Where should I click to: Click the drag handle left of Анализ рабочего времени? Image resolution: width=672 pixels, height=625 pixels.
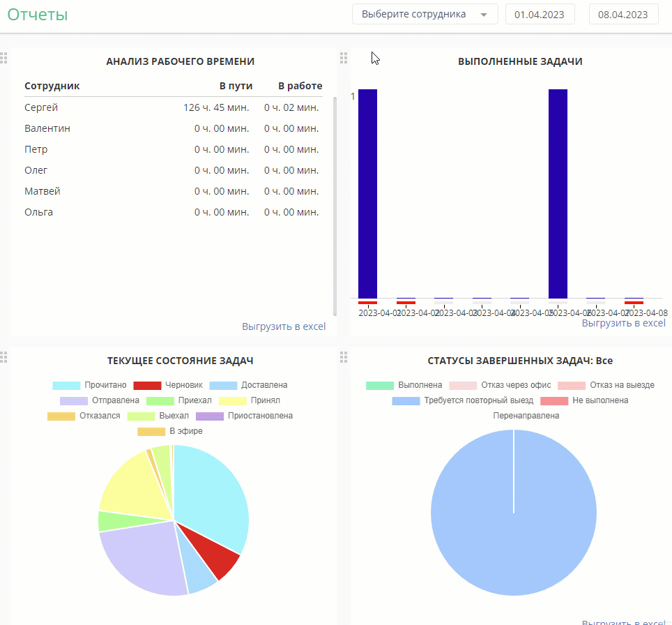[x=3, y=58]
